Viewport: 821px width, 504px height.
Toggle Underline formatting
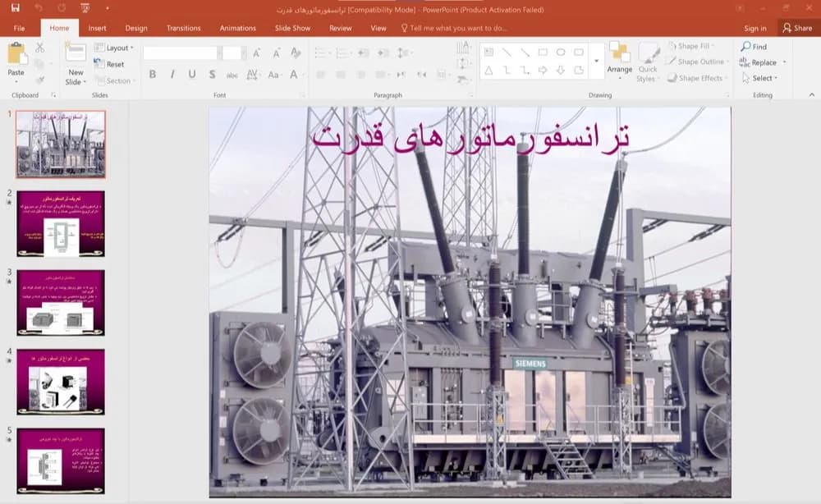(x=192, y=75)
